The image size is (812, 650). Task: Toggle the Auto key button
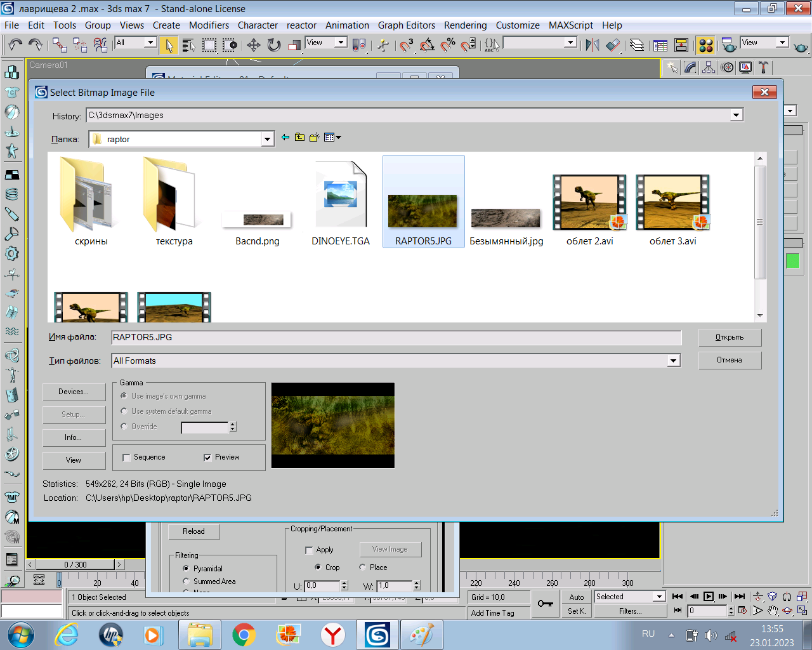577,597
